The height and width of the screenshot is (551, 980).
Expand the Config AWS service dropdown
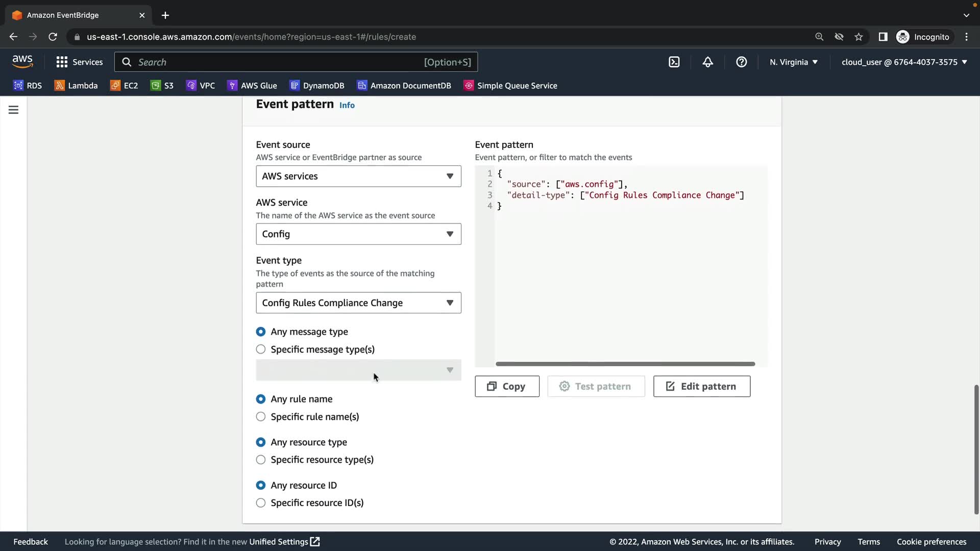(x=358, y=234)
